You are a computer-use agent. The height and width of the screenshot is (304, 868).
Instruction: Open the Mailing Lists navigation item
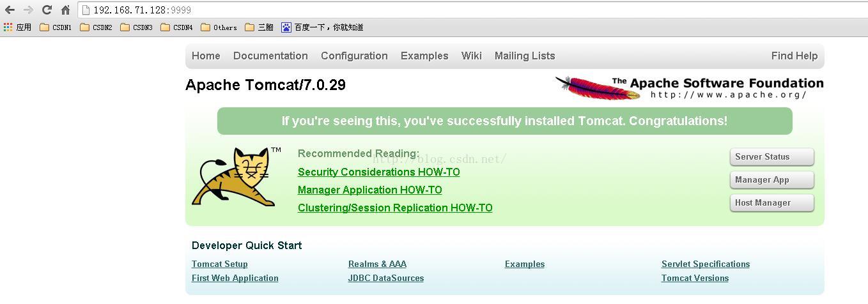point(525,56)
